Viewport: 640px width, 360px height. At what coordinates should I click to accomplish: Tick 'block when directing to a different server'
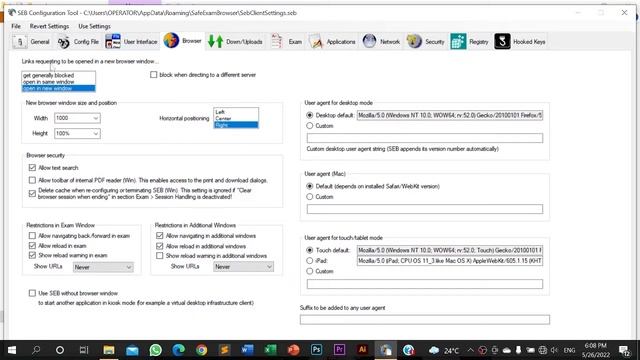(x=153, y=75)
